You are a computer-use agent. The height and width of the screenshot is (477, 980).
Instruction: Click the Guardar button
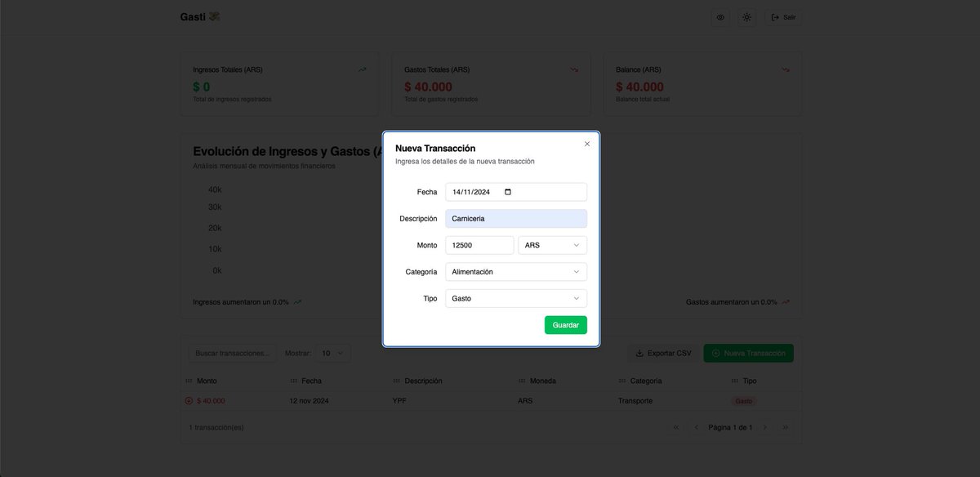coord(566,325)
